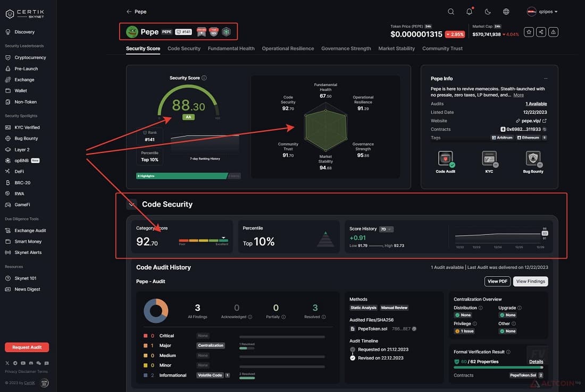Click the findings donut chart

(156, 310)
